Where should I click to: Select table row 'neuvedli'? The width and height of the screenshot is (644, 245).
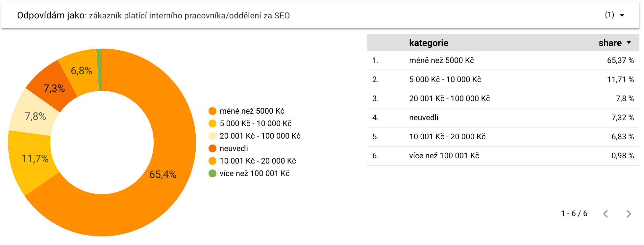pyautogui.click(x=503, y=118)
